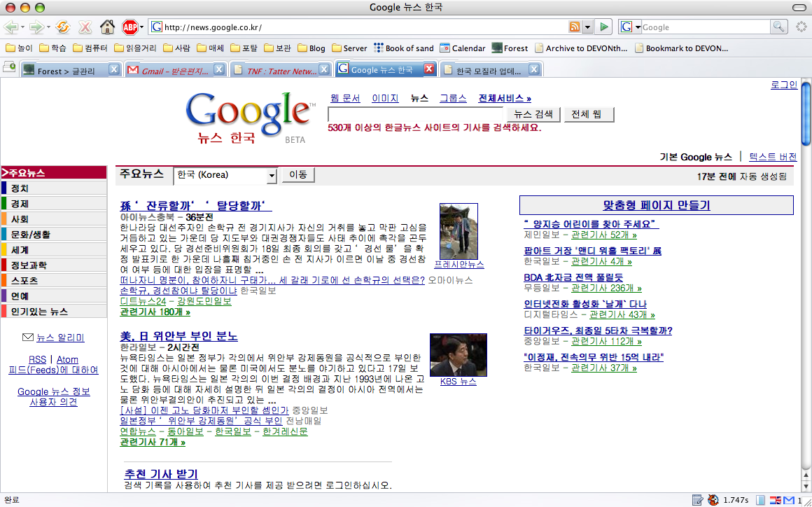Open the RSS feed link in the sidebar
Image resolution: width=812 pixels, height=507 pixels.
37,359
